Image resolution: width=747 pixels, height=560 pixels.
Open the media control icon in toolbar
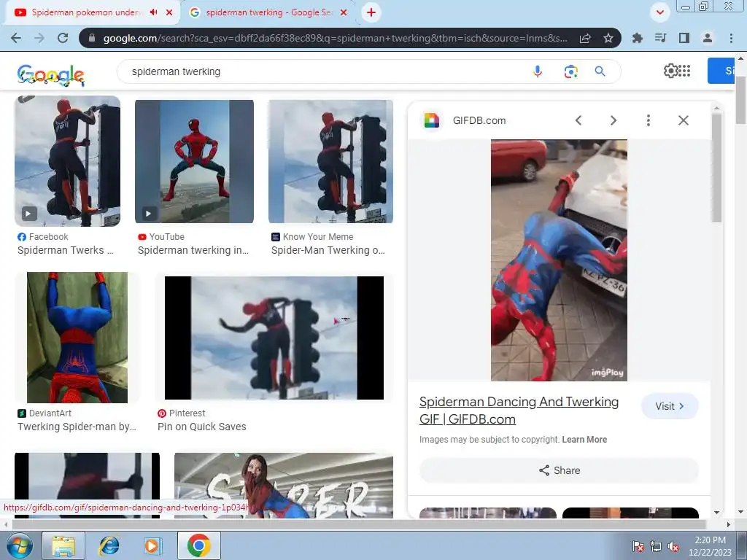[660, 38]
